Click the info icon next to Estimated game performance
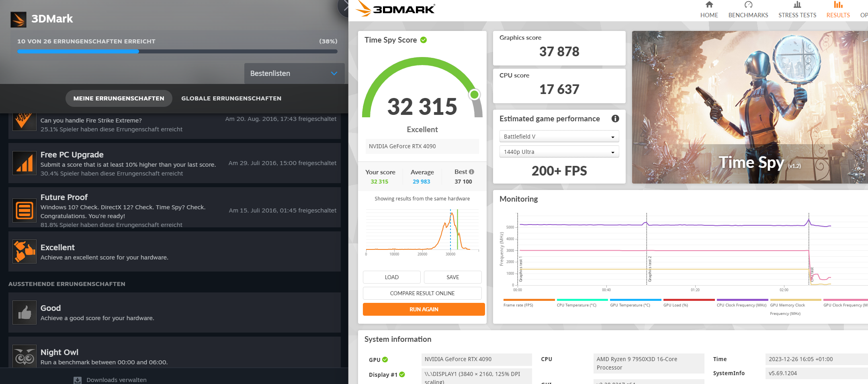This screenshot has height=384, width=868. [615, 118]
